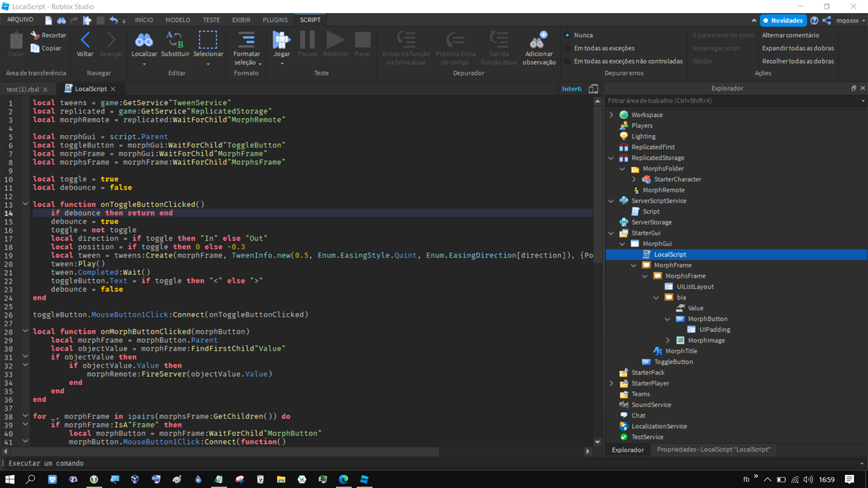The width and height of the screenshot is (868, 488).
Task: Click the Novidades button
Action: (782, 19)
